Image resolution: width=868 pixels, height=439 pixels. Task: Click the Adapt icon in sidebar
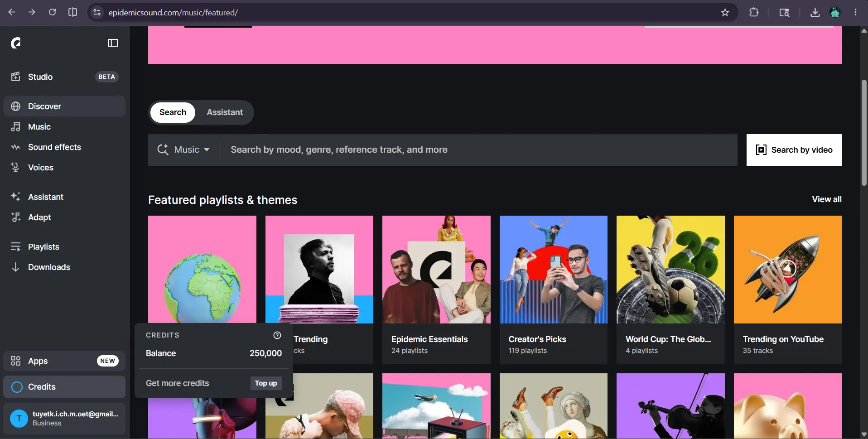click(x=15, y=217)
